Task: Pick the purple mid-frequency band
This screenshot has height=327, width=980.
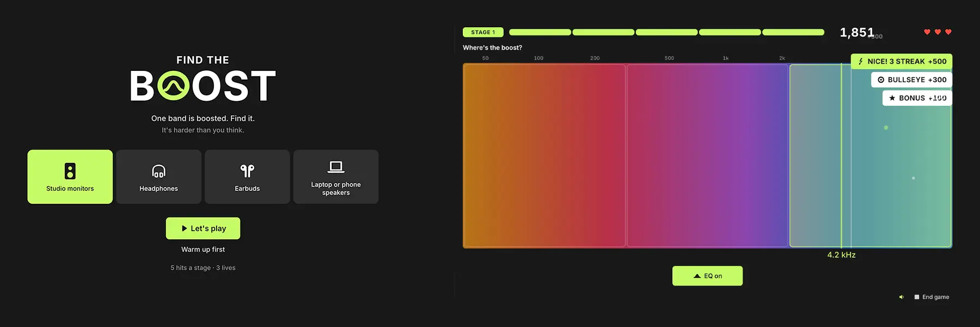Action: pyautogui.click(x=708, y=156)
